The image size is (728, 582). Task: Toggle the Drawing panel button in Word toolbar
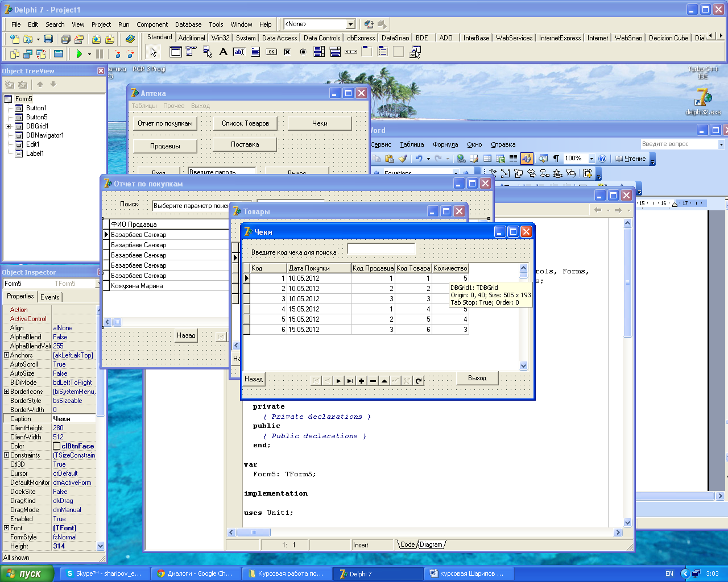click(527, 159)
